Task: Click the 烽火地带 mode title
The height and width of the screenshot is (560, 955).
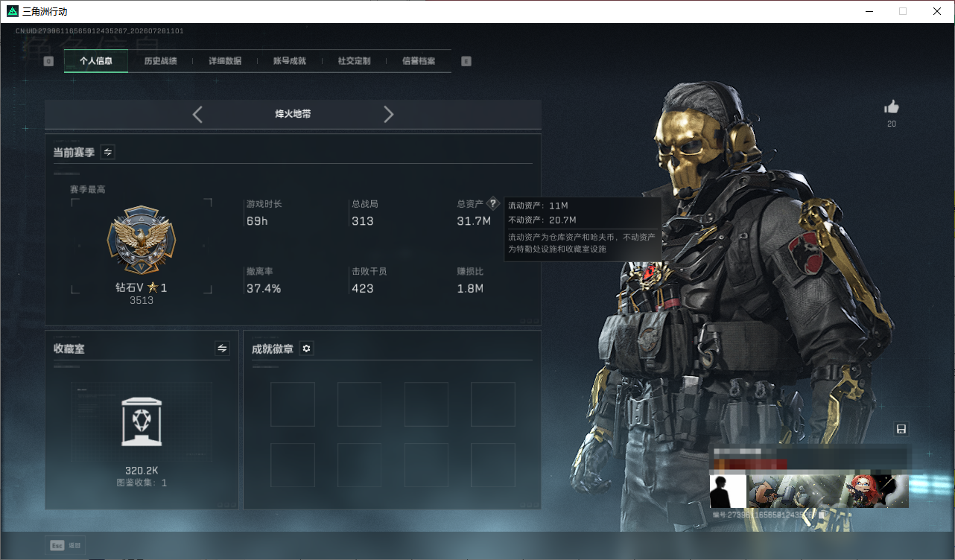Action: click(x=293, y=115)
